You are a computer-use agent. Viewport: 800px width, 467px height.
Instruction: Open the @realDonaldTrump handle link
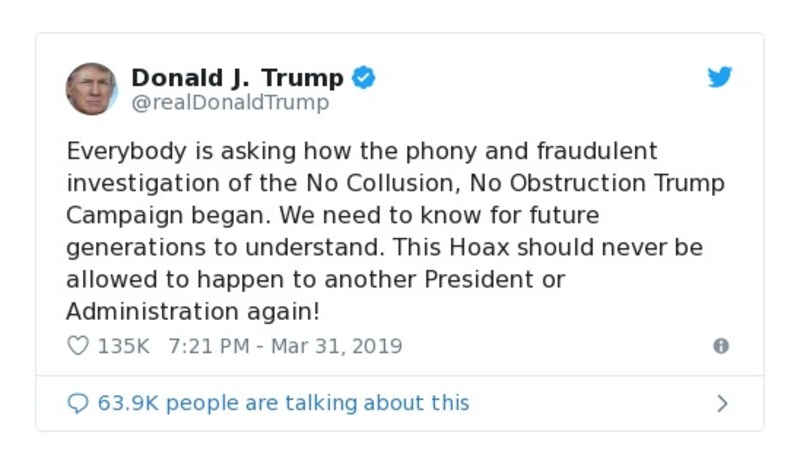230,102
